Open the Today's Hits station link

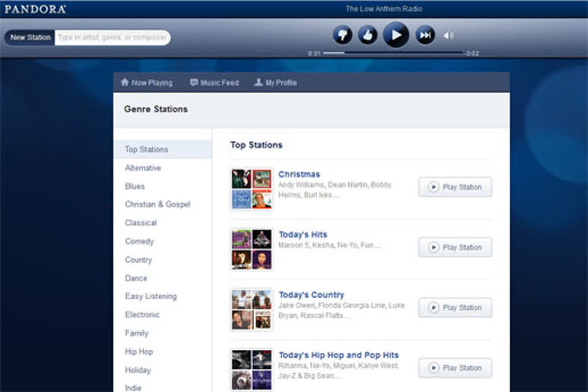point(303,235)
